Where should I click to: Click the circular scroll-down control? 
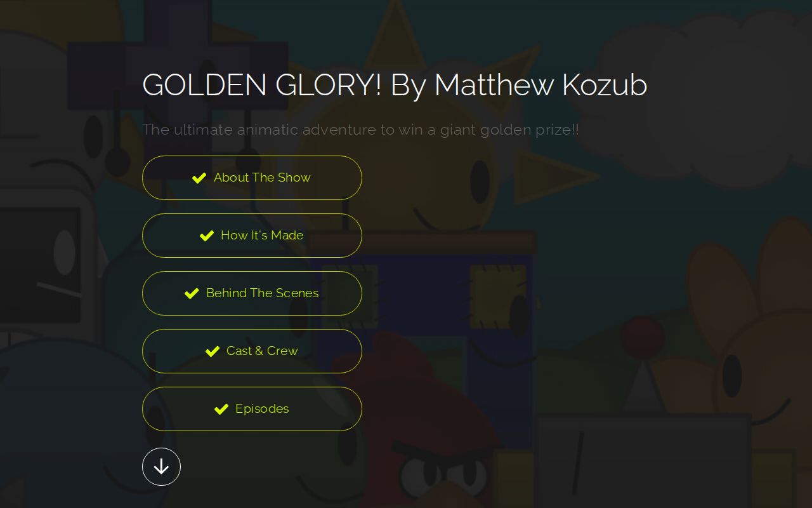coord(161,467)
